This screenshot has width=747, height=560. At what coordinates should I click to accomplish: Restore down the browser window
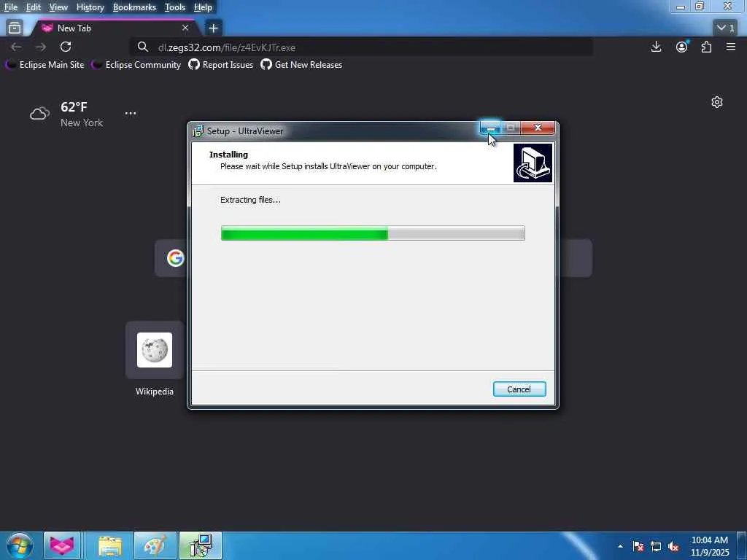700,7
